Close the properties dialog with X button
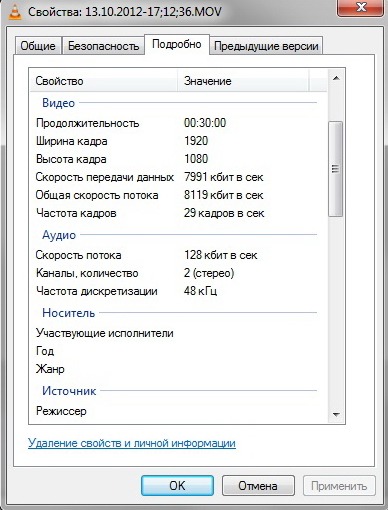Viewport: 388px width, 510px height. tap(361, 7)
